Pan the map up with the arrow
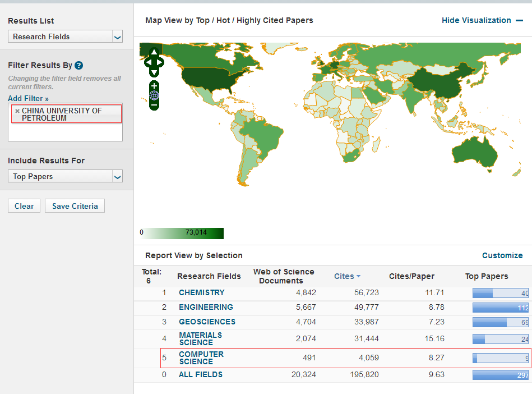This screenshot has height=394, width=532. (x=154, y=52)
